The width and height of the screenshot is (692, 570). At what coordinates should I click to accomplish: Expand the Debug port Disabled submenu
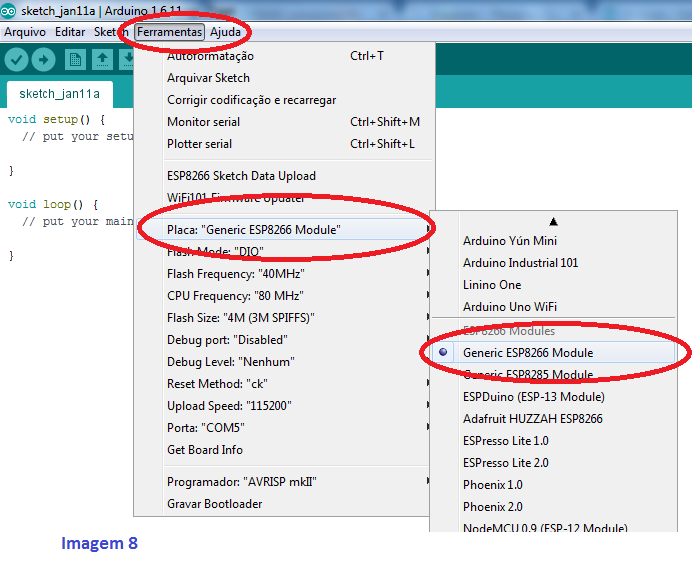point(283,340)
